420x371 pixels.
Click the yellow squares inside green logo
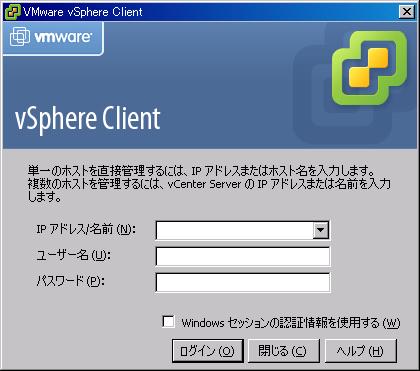tap(369, 68)
